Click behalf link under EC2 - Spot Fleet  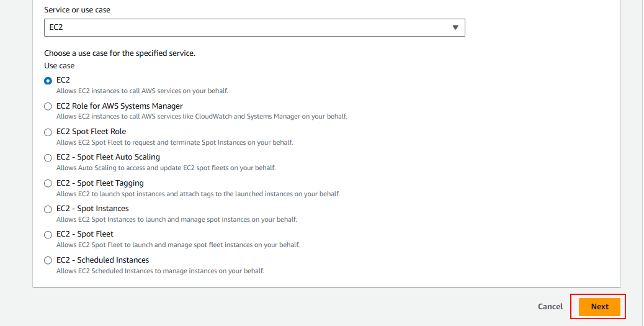click(289, 245)
